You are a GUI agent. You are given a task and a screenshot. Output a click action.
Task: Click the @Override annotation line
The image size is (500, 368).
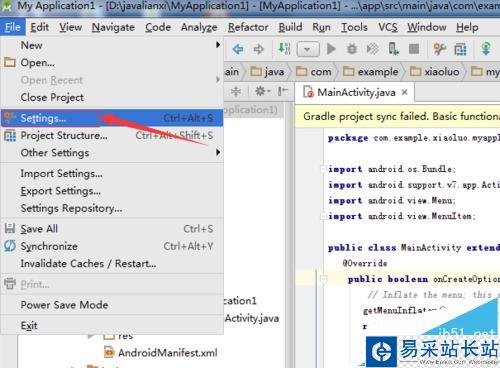click(x=365, y=263)
